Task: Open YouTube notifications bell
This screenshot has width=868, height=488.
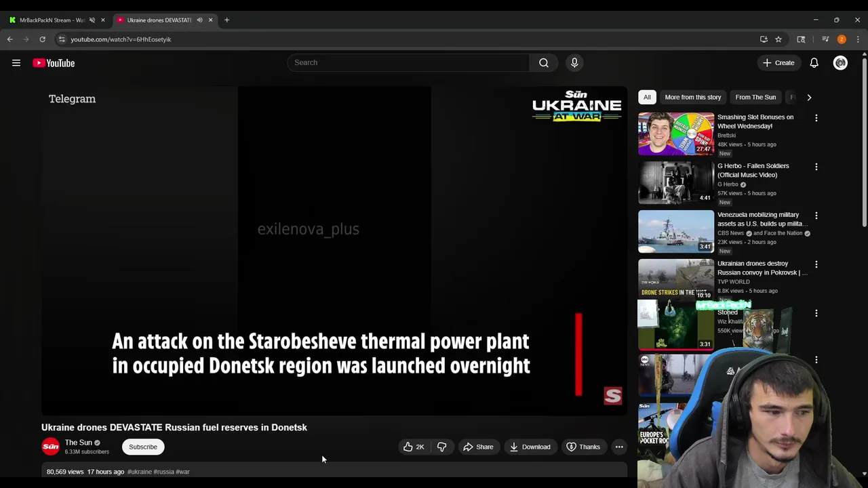Action: (x=814, y=63)
